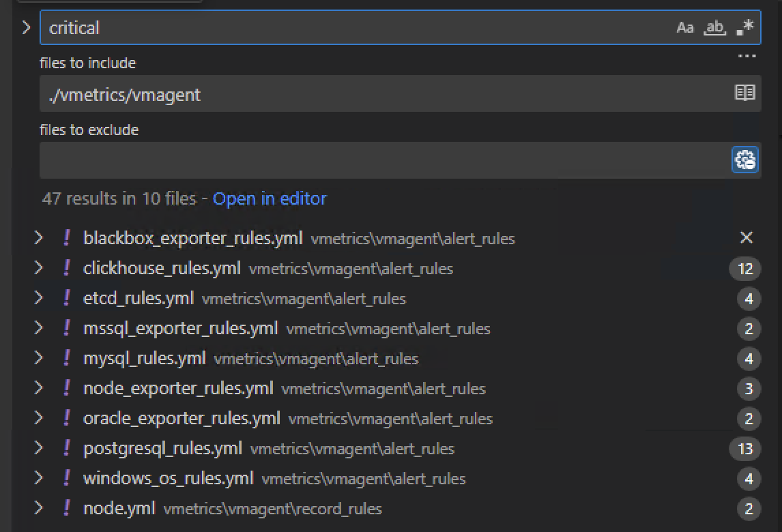Toggle search only in open editors
Screen dimensions: 782x532
pos(744,93)
